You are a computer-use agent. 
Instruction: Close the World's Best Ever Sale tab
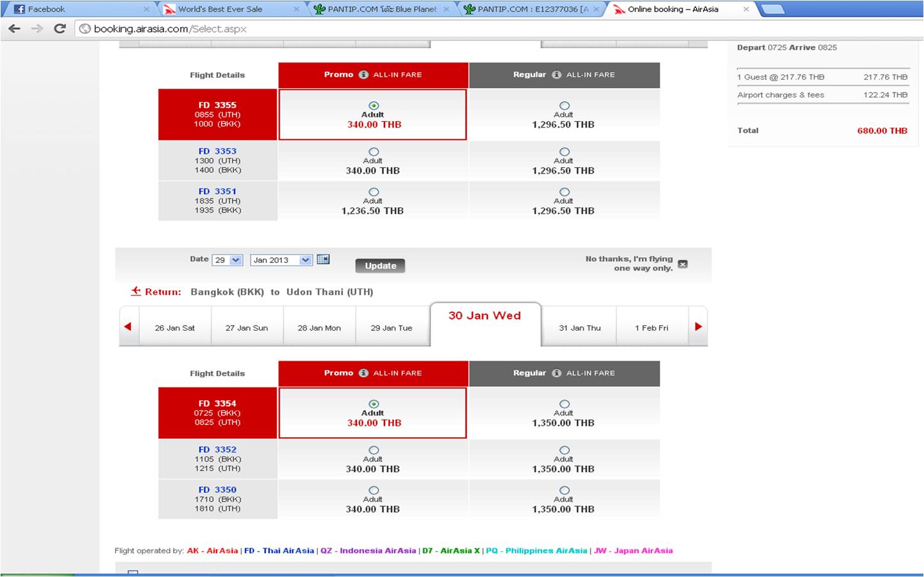pyautogui.click(x=296, y=10)
